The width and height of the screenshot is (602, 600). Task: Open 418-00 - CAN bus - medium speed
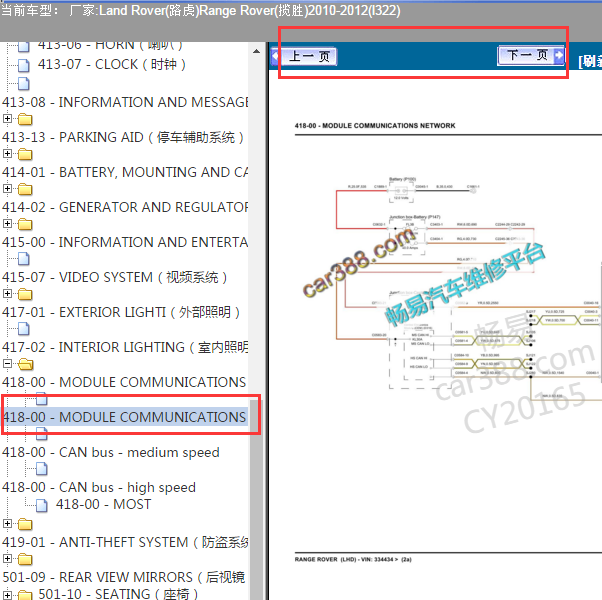(x=111, y=452)
